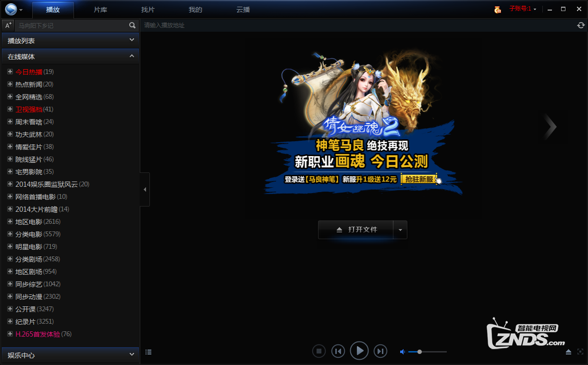Select the 纪录片 entry
The width and height of the screenshot is (588, 365).
[x=35, y=321]
